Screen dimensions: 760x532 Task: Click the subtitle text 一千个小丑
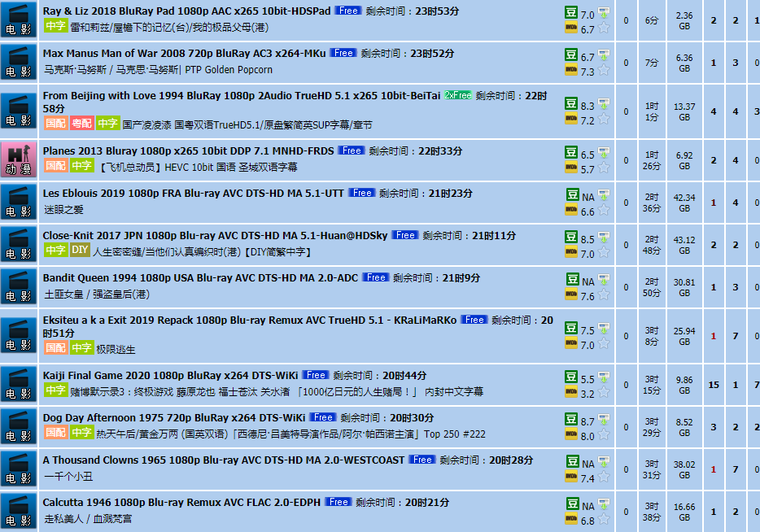(68, 477)
